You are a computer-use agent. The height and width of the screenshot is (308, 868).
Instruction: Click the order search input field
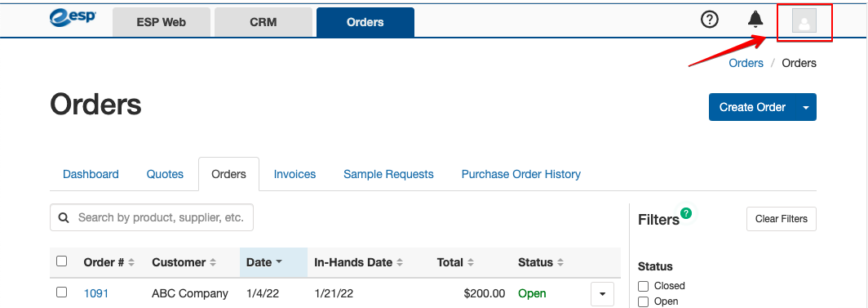pos(152,217)
